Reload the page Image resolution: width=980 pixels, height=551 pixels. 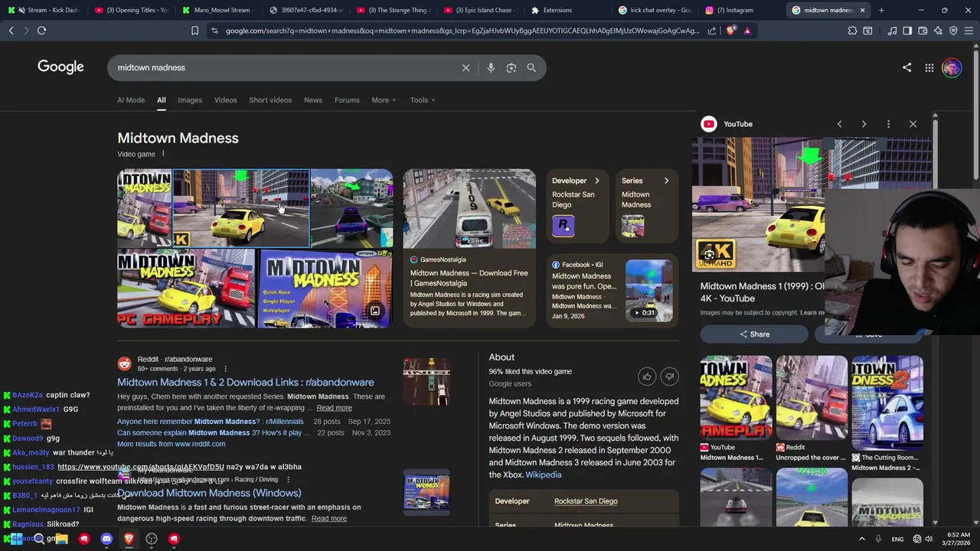point(42,31)
